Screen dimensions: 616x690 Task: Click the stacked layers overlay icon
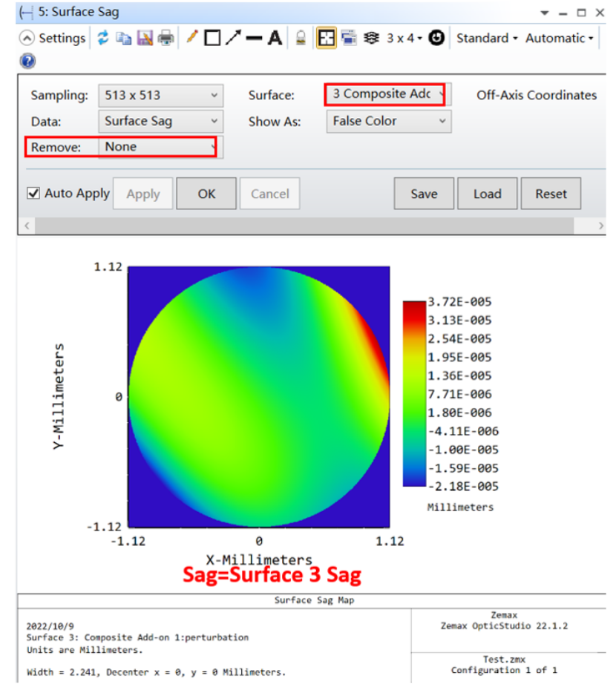pyautogui.click(x=371, y=39)
